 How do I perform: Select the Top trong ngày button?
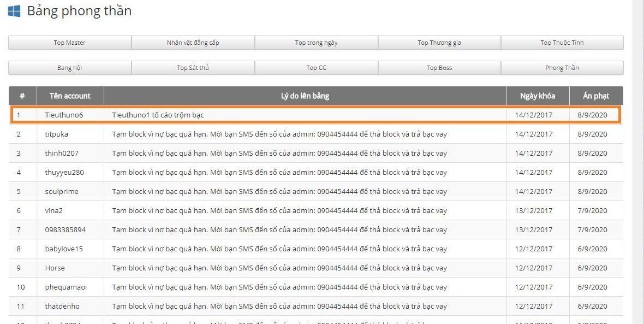[x=316, y=43]
